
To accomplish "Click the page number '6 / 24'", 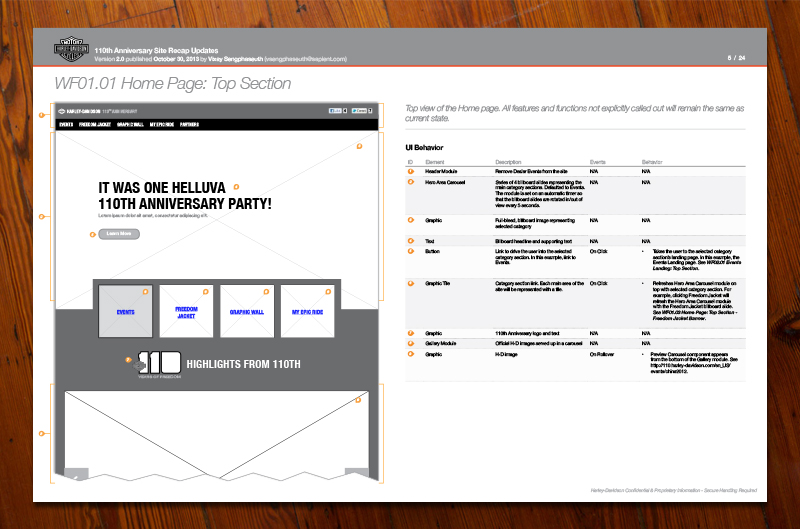I will click(736, 58).
